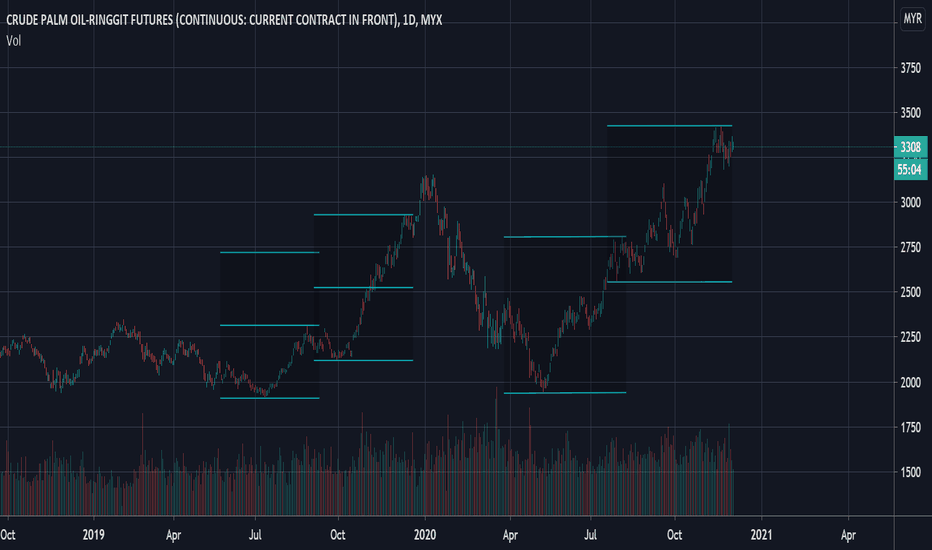Click the teal line near 1940 below April 2020 low
The height and width of the screenshot is (550, 932).
[x=565, y=392]
